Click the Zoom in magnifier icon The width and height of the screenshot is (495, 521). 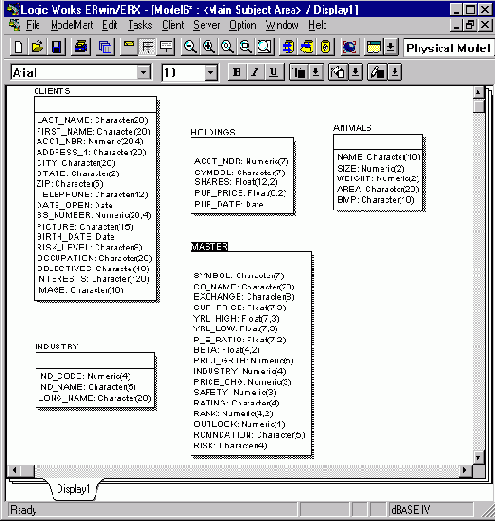pos(209,47)
